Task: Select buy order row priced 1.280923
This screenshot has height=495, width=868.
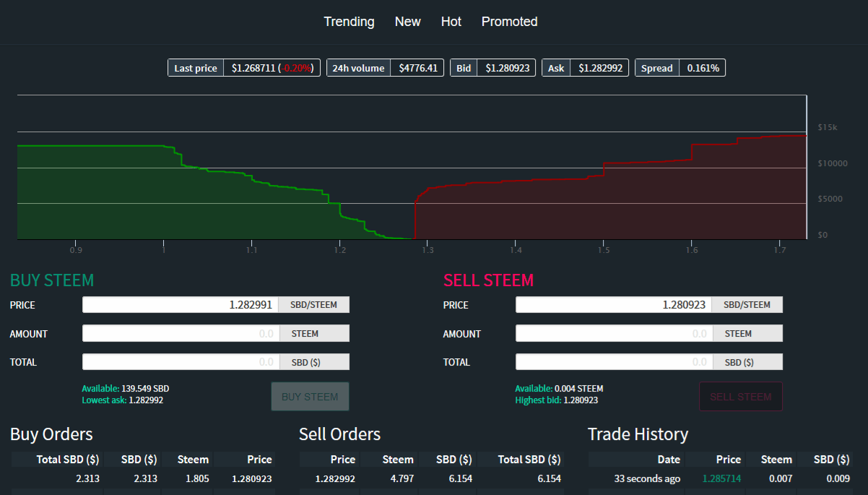Action: point(143,478)
